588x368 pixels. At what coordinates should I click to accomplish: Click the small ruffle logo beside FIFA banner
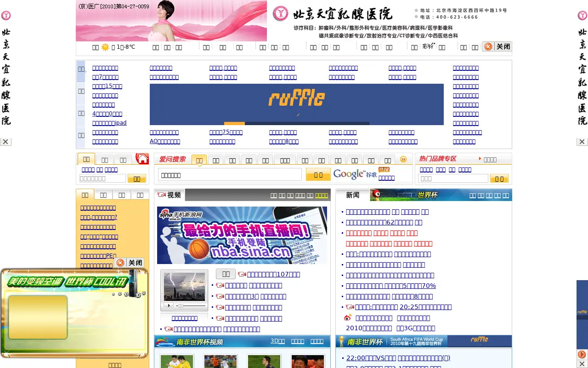479,339
